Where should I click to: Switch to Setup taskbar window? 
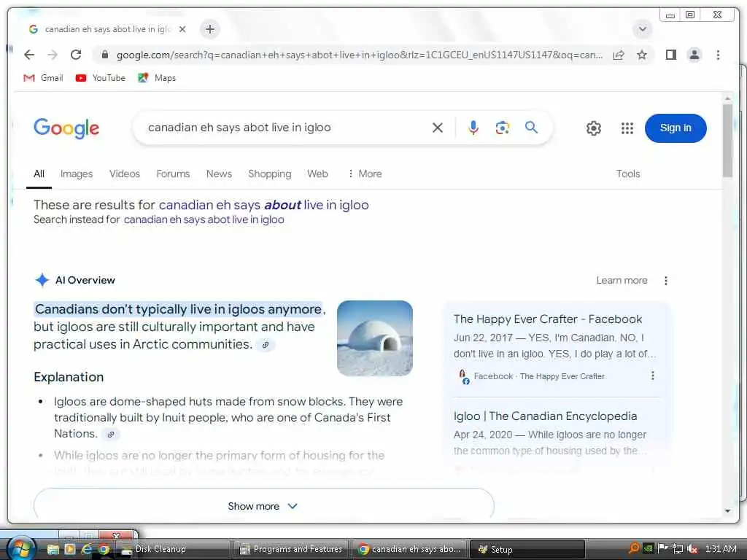click(527, 549)
